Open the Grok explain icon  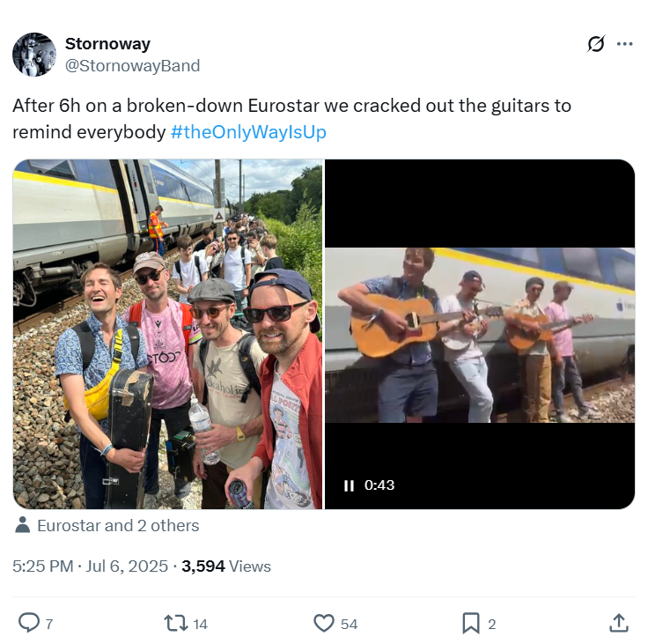pyautogui.click(x=596, y=44)
